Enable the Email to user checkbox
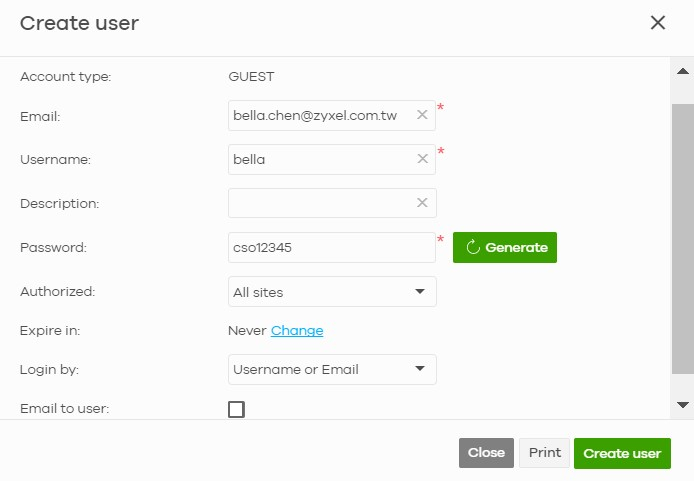This screenshot has width=694, height=481. tap(236, 409)
